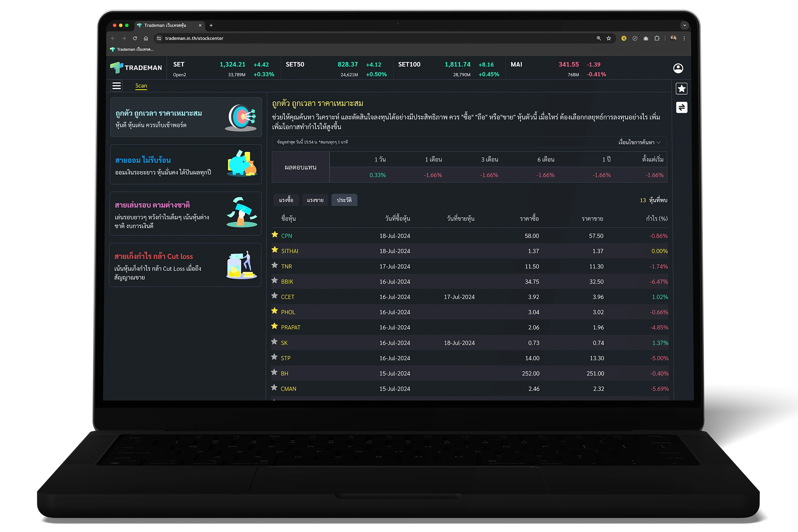This screenshot has height=532, width=798.
Task: Open Chrome's three-dot menu
Action: click(x=684, y=38)
